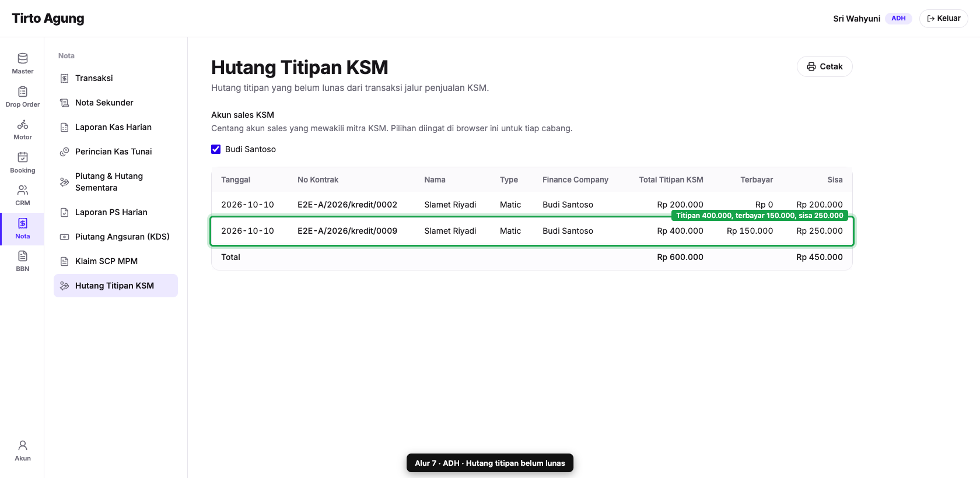Screen dimensions: 980x478
Task: Open Nota Sekunder menu item
Action: point(116,103)
